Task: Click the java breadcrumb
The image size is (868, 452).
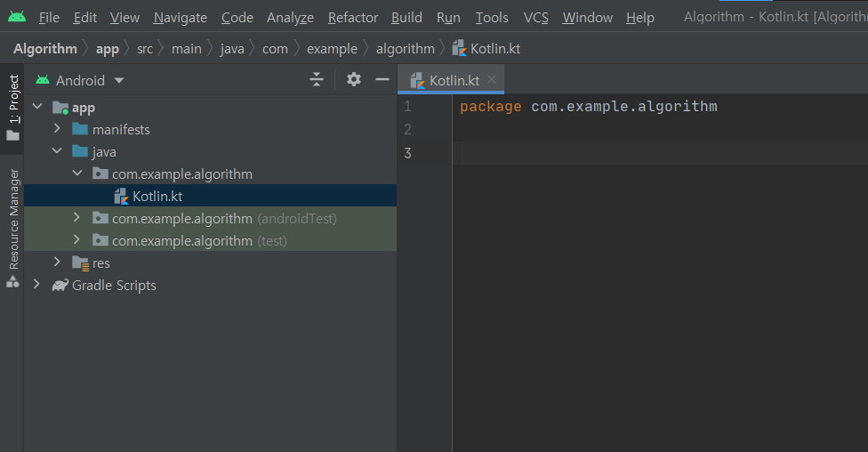Action: [x=232, y=49]
